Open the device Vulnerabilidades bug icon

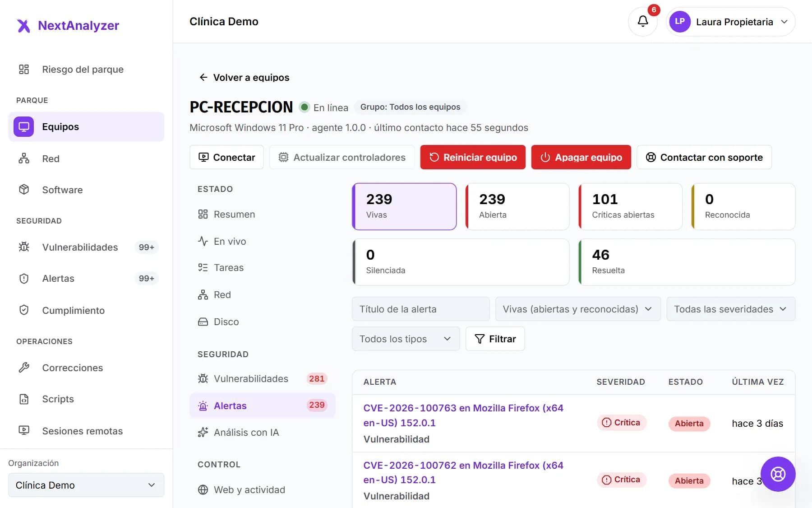pos(203,378)
